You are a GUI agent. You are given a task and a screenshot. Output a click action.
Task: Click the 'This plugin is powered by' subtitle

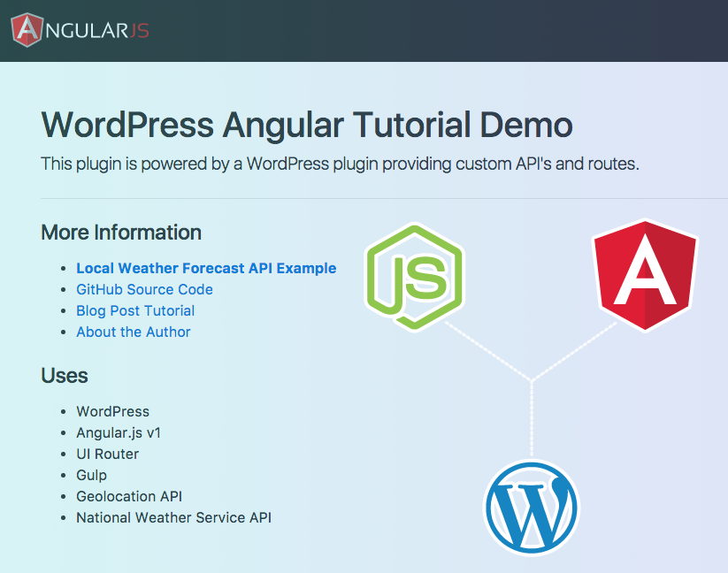(x=340, y=164)
